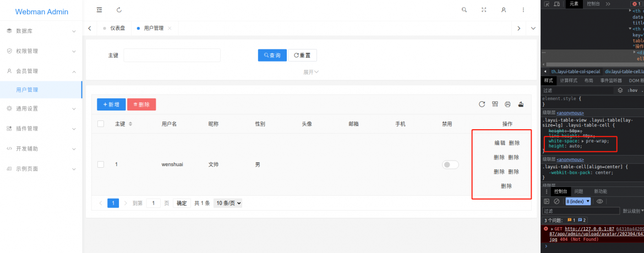Open the 事件监听器 pane tab
644x253 pixels.
(611, 81)
